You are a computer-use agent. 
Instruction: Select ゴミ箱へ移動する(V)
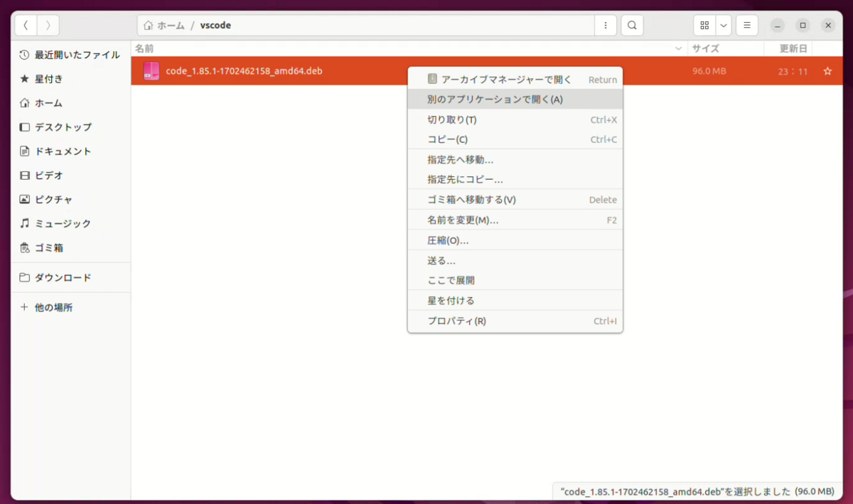(x=515, y=200)
